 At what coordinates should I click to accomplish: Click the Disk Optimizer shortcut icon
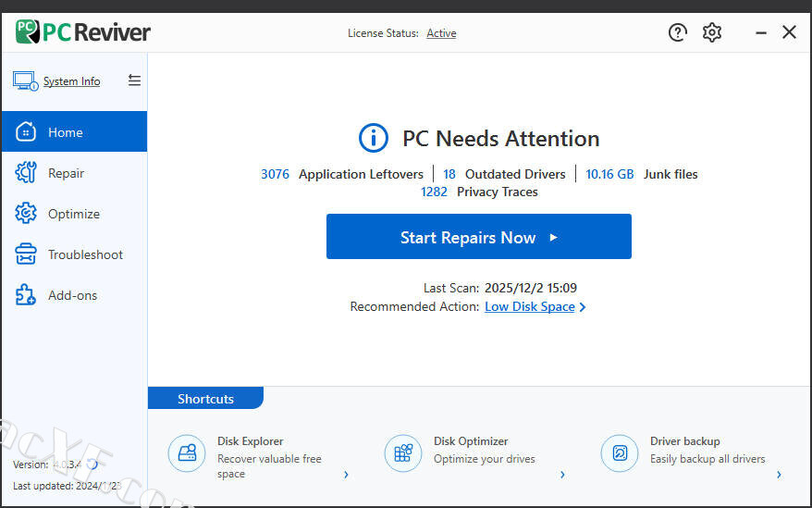pyautogui.click(x=403, y=453)
